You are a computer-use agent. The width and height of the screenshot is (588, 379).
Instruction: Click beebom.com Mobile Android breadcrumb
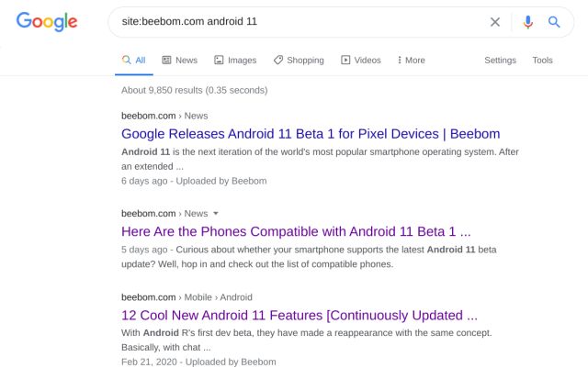pyautogui.click(x=187, y=297)
